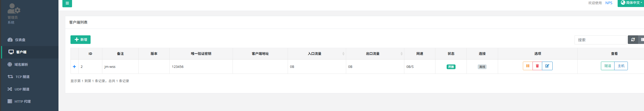Refresh the client list table
This screenshot has width=644, height=111.
(x=633, y=40)
